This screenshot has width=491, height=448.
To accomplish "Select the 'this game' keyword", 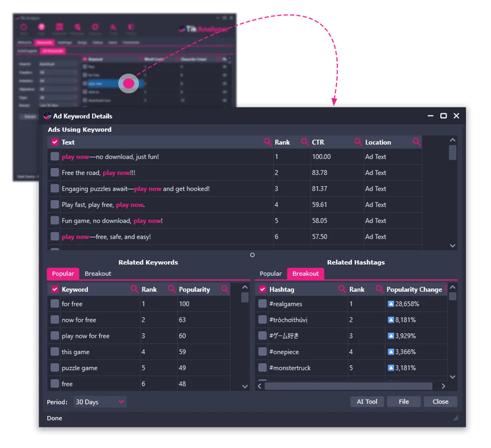I will (x=75, y=352).
